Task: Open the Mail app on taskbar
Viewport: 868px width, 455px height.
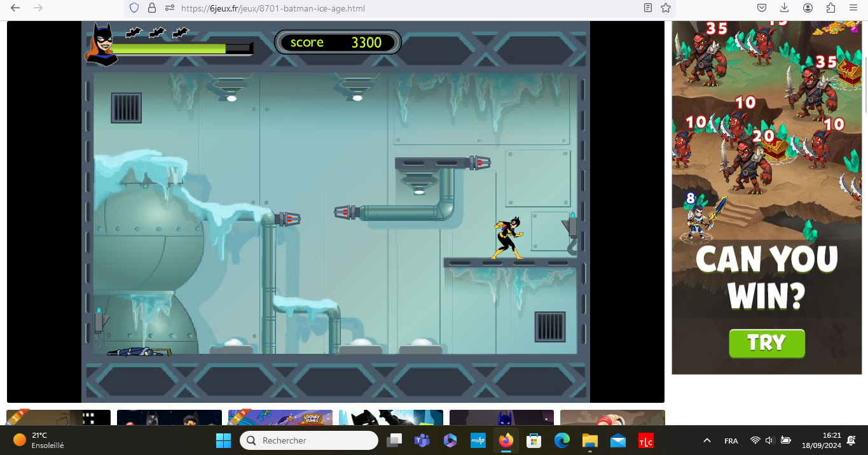Action: pyautogui.click(x=618, y=440)
